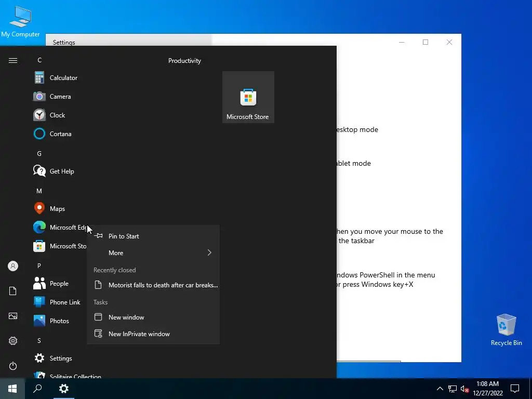Click Settings gear on the taskbar
The width and height of the screenshot is (532, 399).
[x=64, y=389]
